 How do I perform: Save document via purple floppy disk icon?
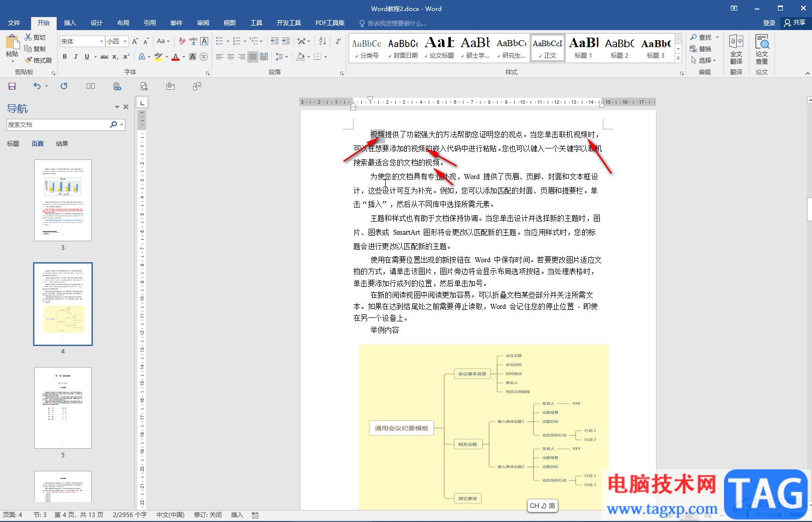click(12, 86)
